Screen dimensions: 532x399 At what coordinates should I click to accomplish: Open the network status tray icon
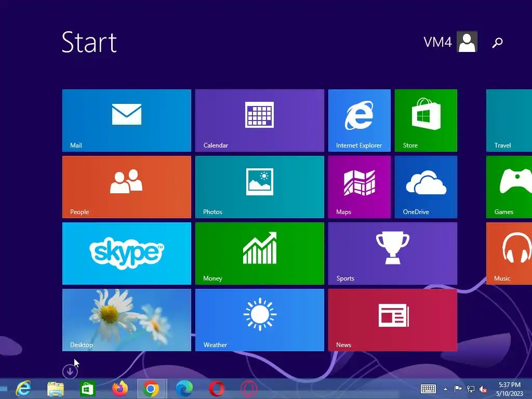coord(471,389)
